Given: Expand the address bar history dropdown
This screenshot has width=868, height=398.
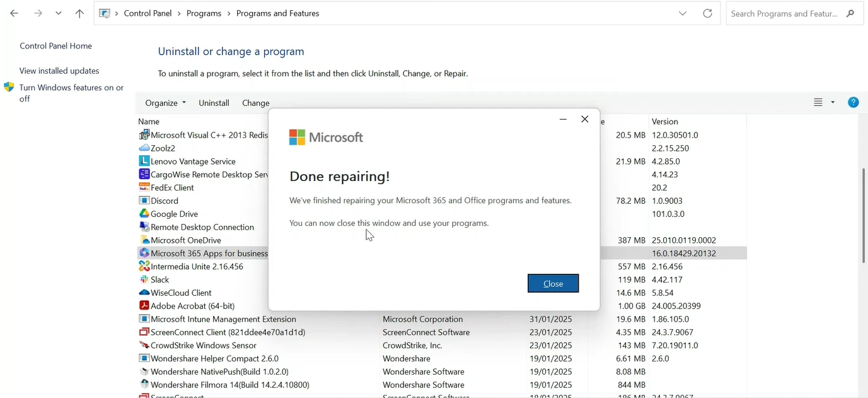Looking at the screenshot, I should click(683, 13).
